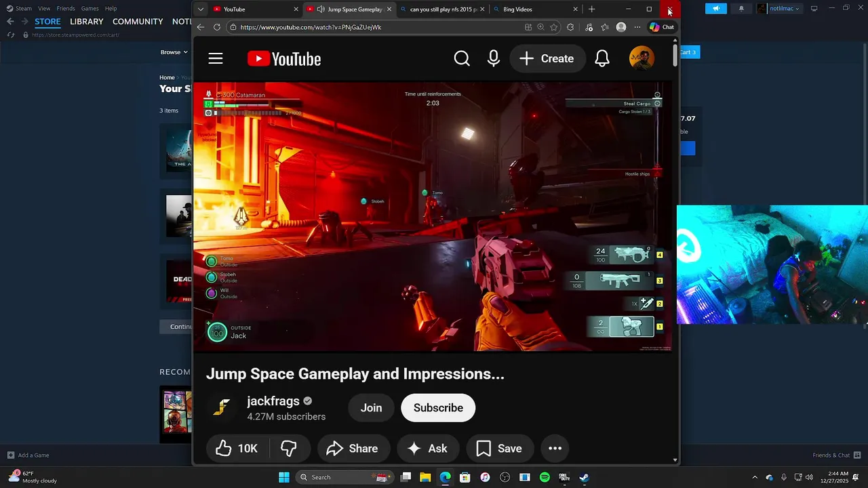
Task: Open Edge settings and more menu
Action: [637, 27]
